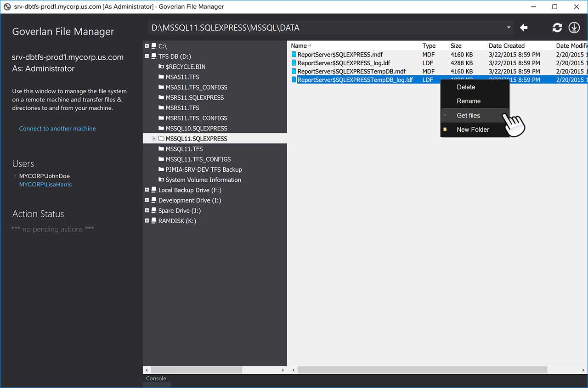Click the folder icon beside MSAS11.TFS
Screen dimensions: 588x388
[x=161, y=77]
